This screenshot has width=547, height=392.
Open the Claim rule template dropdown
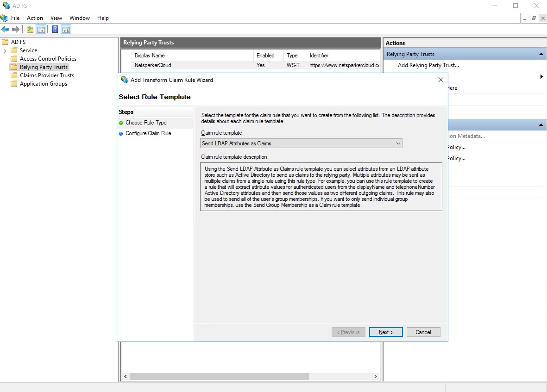tap(301, 143)
